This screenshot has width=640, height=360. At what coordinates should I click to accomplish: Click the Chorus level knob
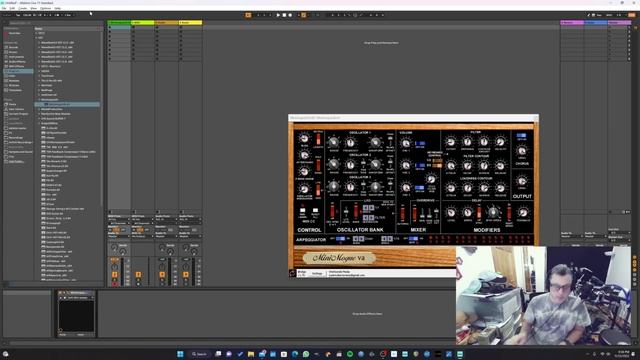click(522, 151)
